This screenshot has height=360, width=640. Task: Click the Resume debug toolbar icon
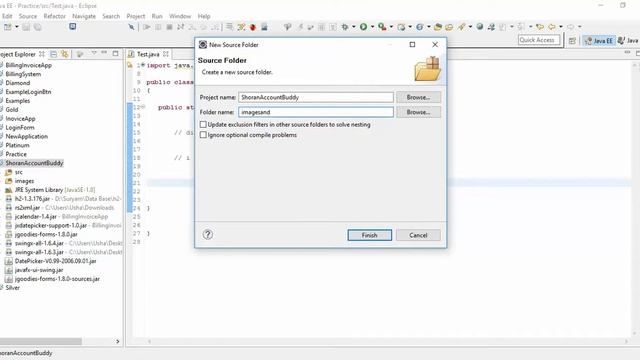(147, 27)
